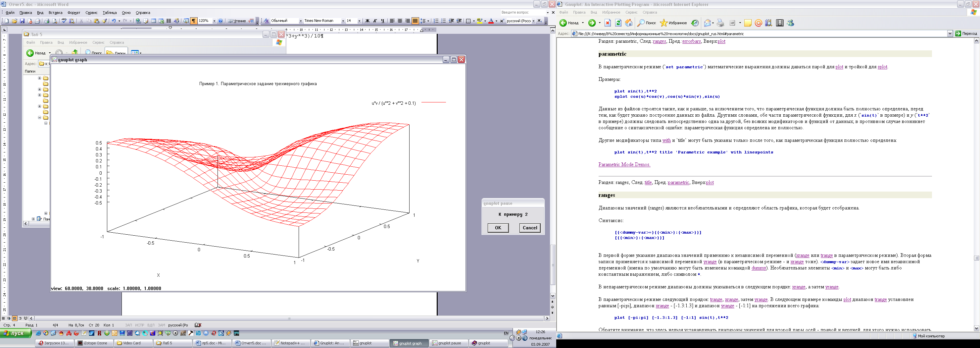The height and width of the screenshot is (348, 980).
Task: Click the orange @ icon in Internet Explorer toolbar
Action: point(759,23)
